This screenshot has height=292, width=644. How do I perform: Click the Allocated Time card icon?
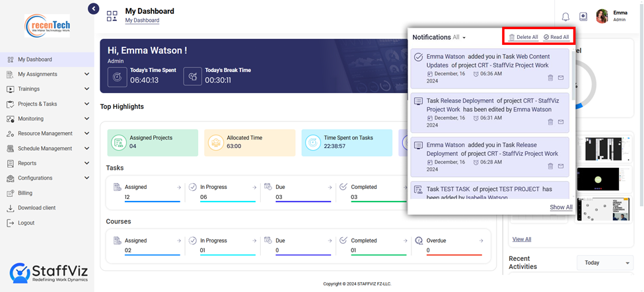[215, 143]
